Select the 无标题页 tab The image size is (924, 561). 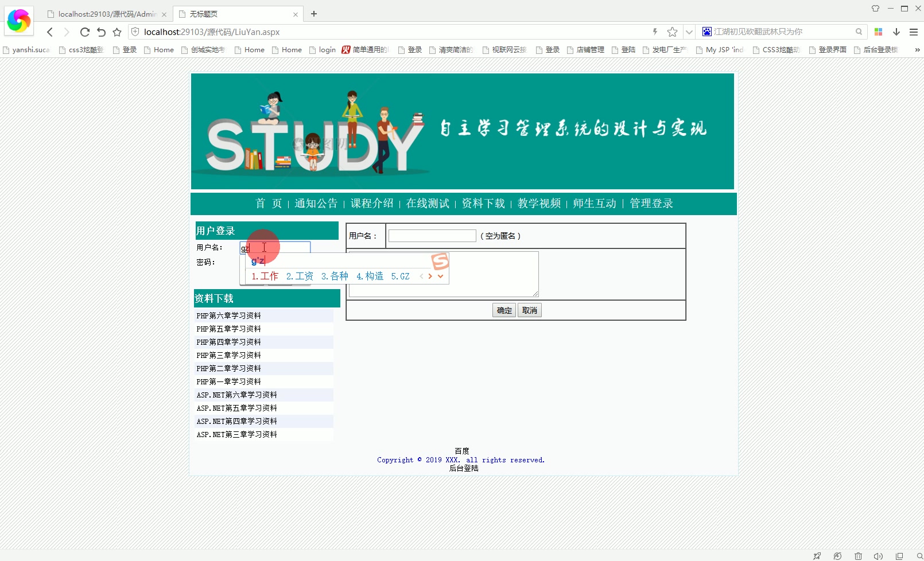coord(238,14)
